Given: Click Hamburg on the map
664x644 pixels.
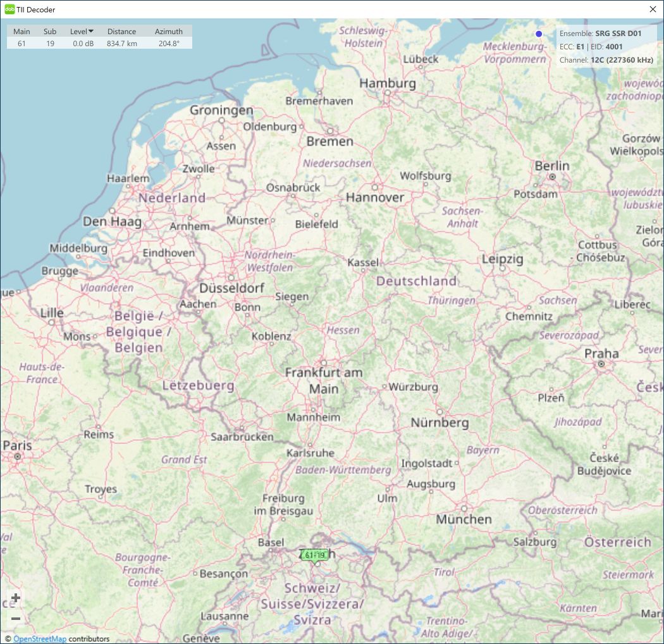Looking at the screenshot, I should point(388,84).
